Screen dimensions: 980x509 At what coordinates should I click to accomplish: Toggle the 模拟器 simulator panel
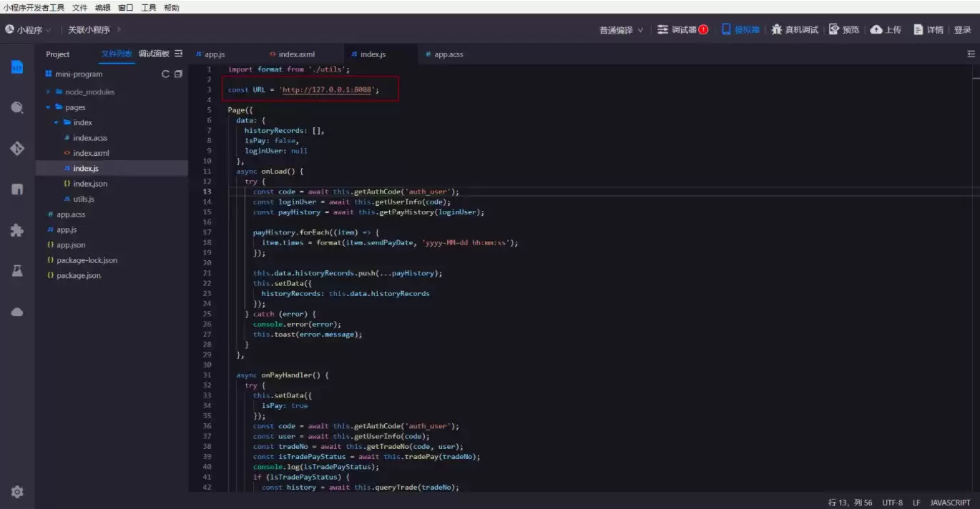(x=740, y=30)
